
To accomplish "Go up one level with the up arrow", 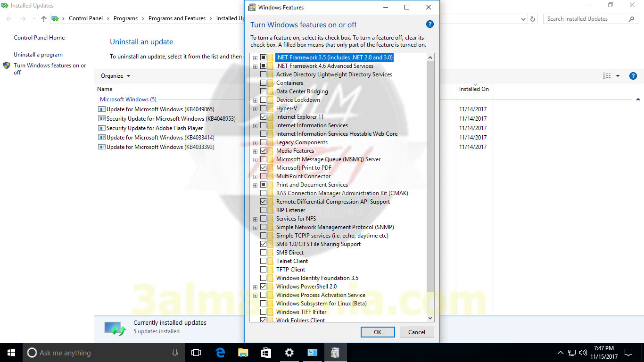I will click(x=44, y=19).
